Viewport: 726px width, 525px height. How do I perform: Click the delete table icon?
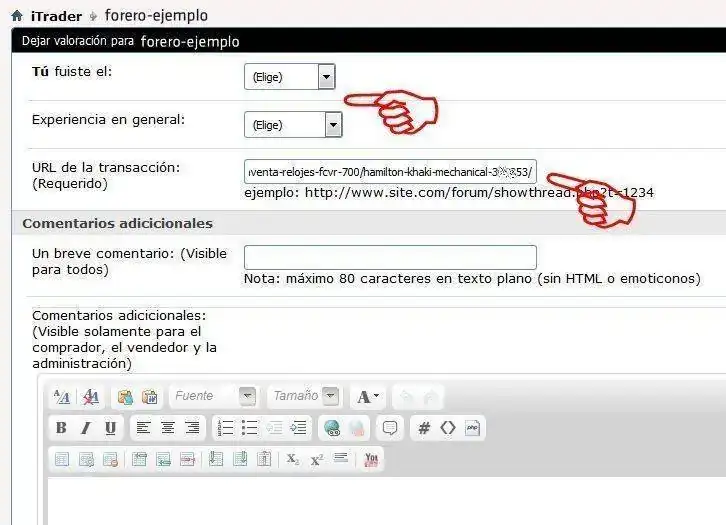pyautogui.click(x=110, y=459)
